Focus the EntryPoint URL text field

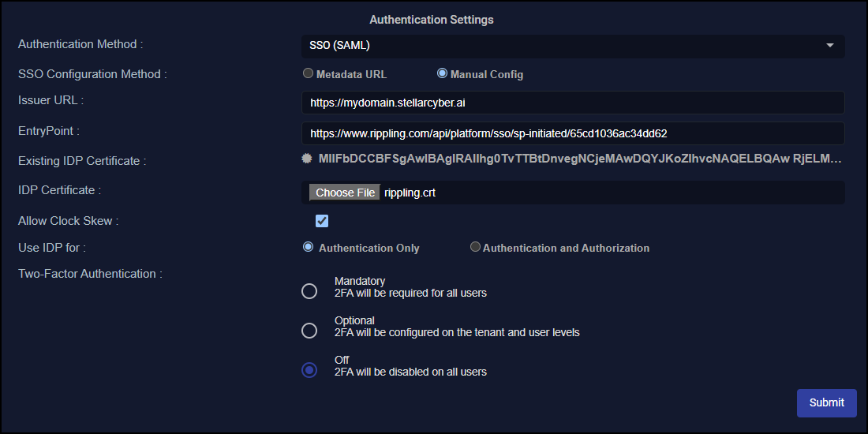(x=572, y=133)
